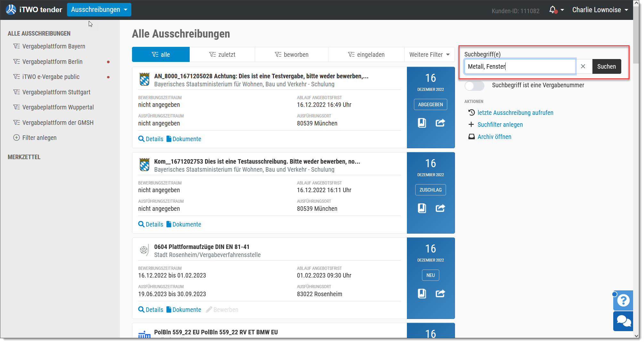Screen dimensions: 644x343
Task: Switch to the eingeladen tab
Action: (366, 55)
